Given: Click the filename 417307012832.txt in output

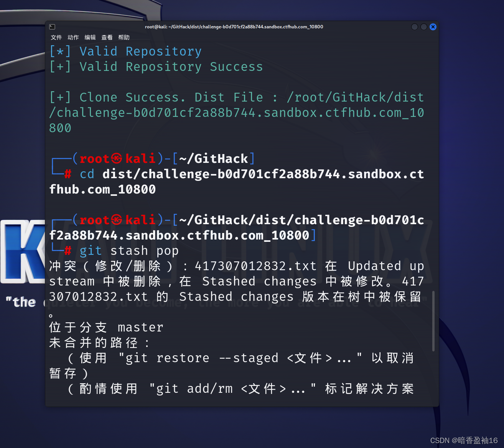Looking at the screenshot, I should pyautogui.click(x=255, y=266).
